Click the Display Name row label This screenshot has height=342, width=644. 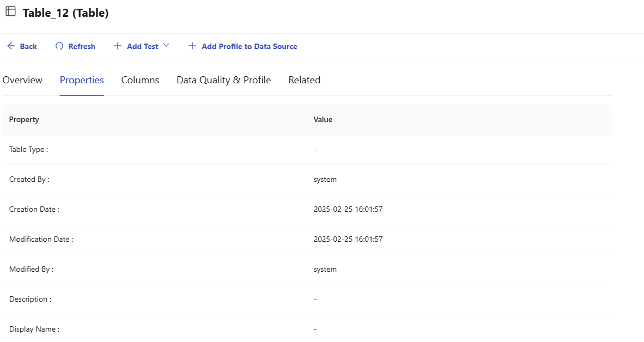click(x=34, y=329)
